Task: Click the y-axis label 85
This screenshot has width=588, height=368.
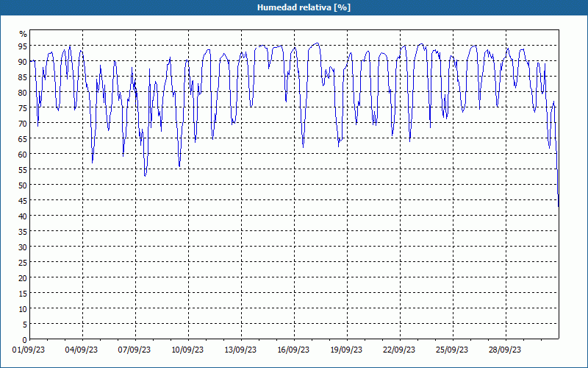Action: point(23,77)
